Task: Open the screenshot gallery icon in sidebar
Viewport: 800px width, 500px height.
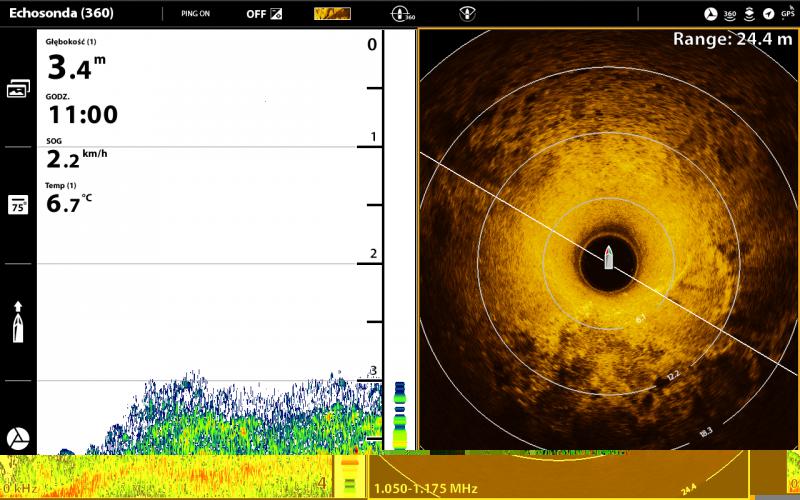Action: 18,89
